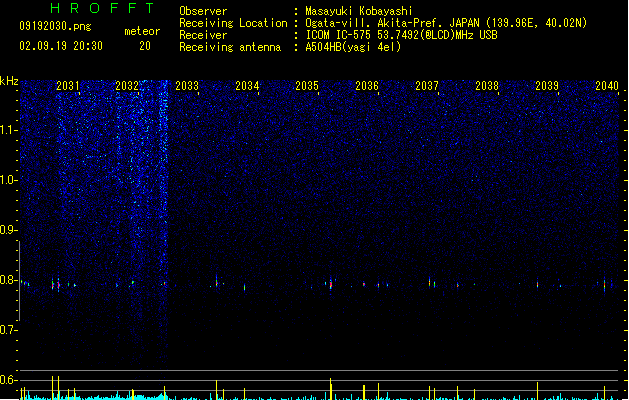629x400 pixels.
Task: Click the A504HB(yagi 4el) antenna text
Action: (353, 47)
